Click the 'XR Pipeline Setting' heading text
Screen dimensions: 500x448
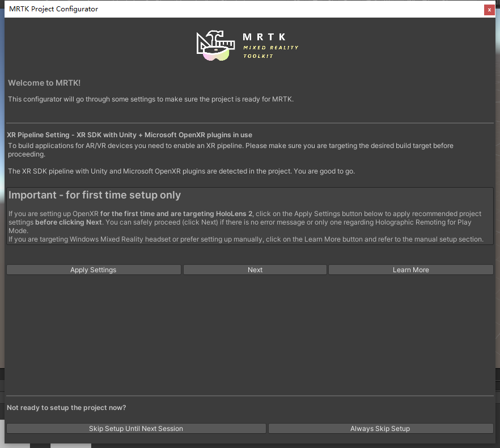pyautogui.click(x=129, y=135)
